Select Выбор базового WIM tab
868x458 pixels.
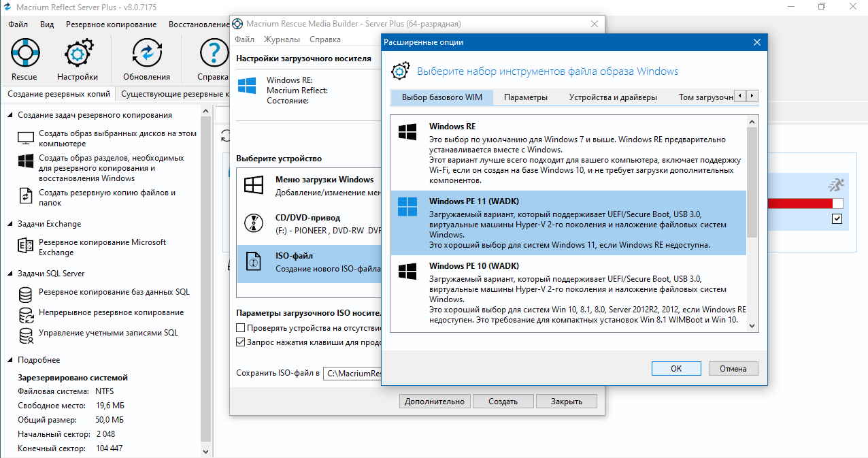(442, 97)
